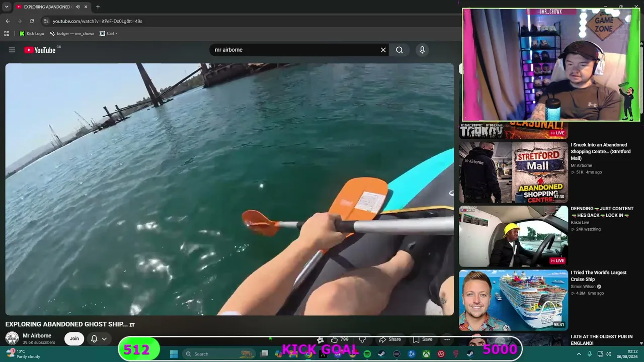644x362 pixels.
Task: Click the video player to pause
Action: tap(229, 189)
